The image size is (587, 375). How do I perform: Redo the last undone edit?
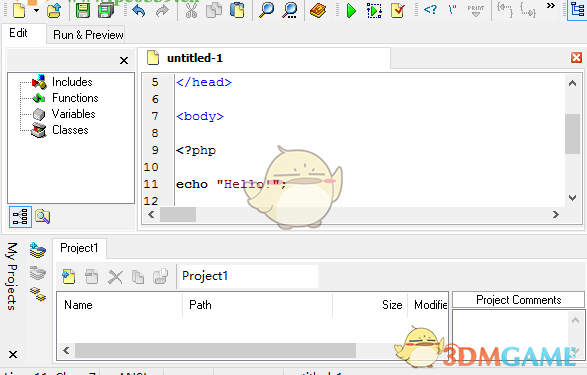[162, 10]
